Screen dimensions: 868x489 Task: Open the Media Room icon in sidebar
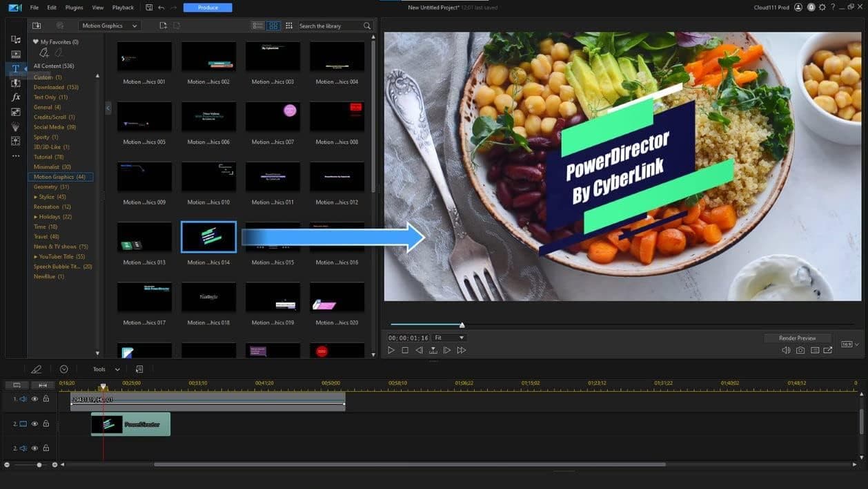[15, 39]
